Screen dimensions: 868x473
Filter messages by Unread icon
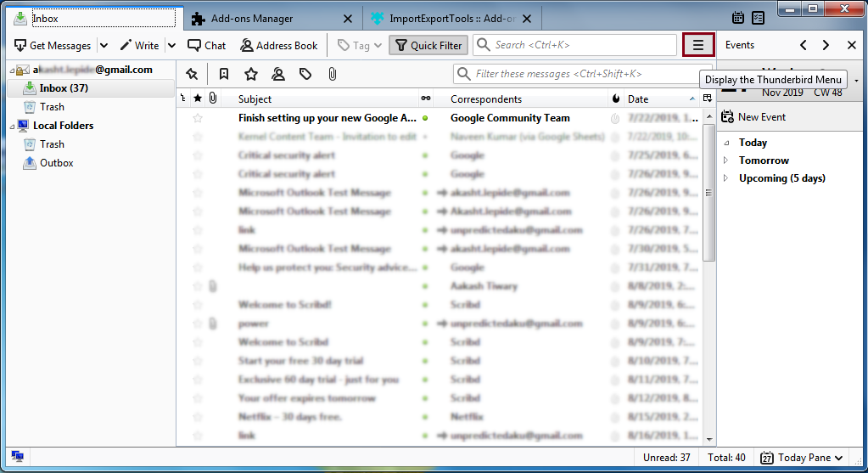click(223, 75)
